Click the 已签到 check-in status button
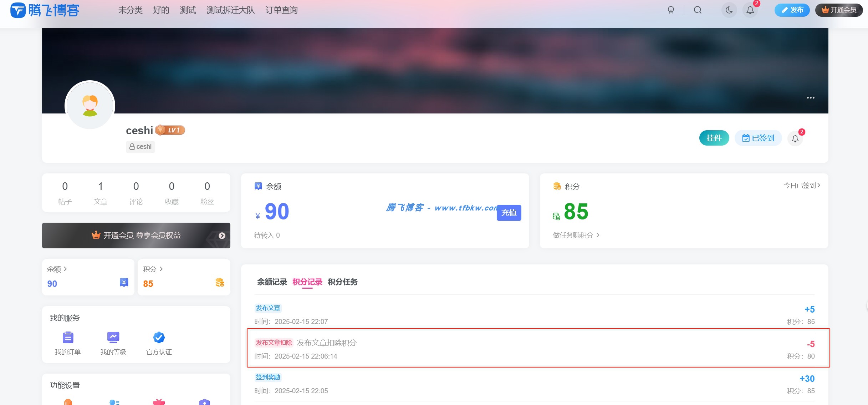Image resolution: width=868 pixels, height=405 pixels. point(758,138)
